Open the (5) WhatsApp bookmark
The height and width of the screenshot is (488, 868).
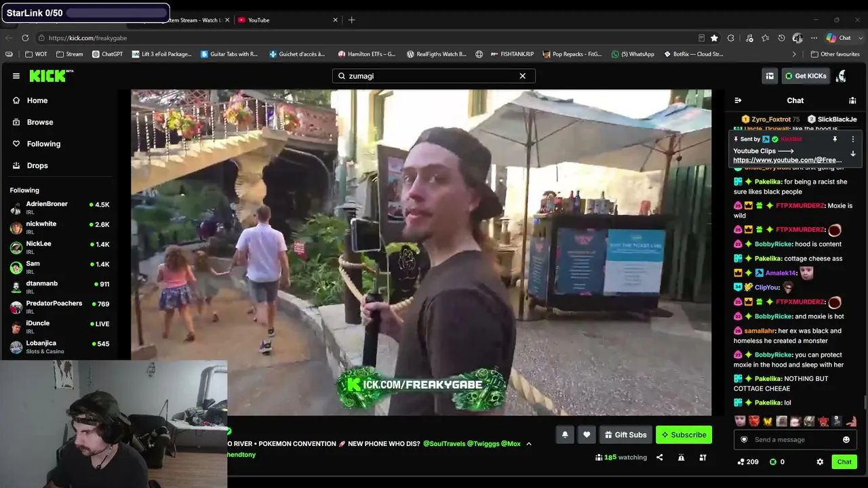633,54
